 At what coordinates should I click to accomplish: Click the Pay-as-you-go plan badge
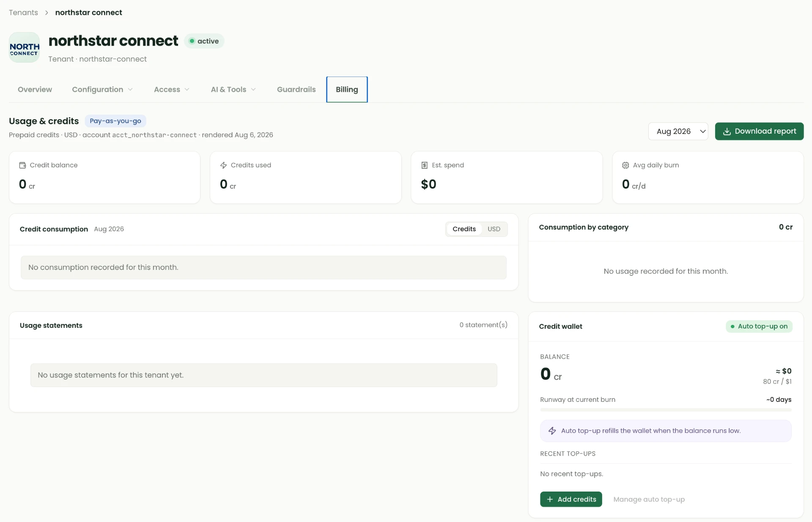pyautogui.click(x=115, y=121)
